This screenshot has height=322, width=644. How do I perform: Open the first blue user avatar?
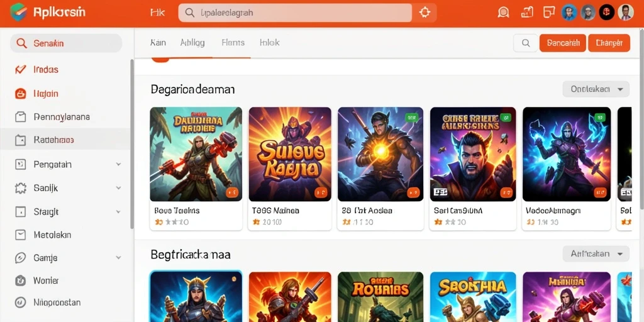(x=569, y=13)
